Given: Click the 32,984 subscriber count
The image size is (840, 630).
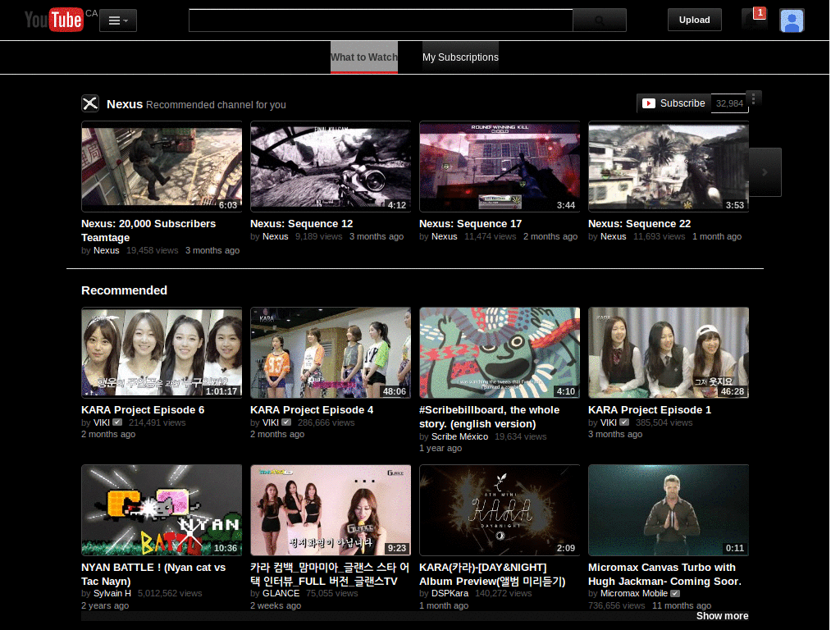Looking at the screenshot, I should click(x=729, y=103).
